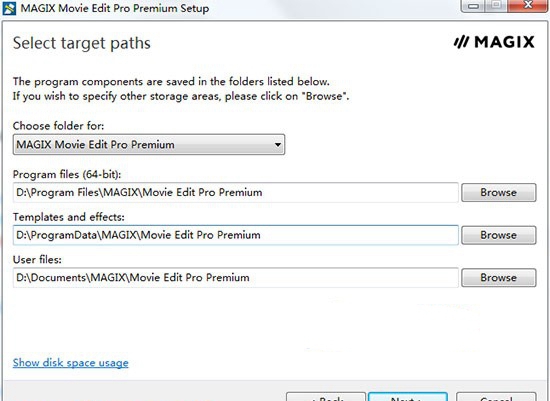Browse for the User files folder

[498, 278]
